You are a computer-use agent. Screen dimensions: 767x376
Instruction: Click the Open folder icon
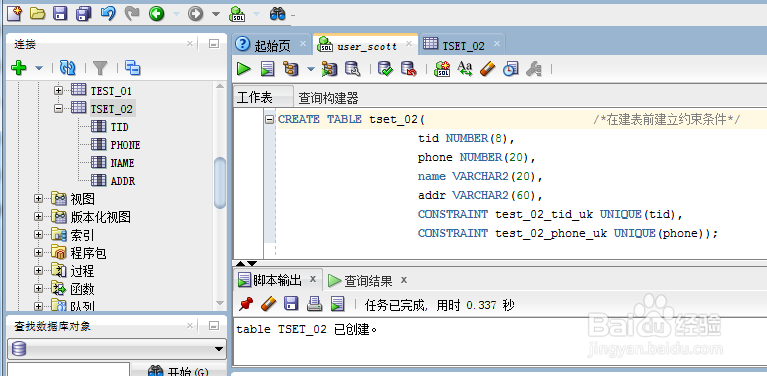tap(37, 14)
